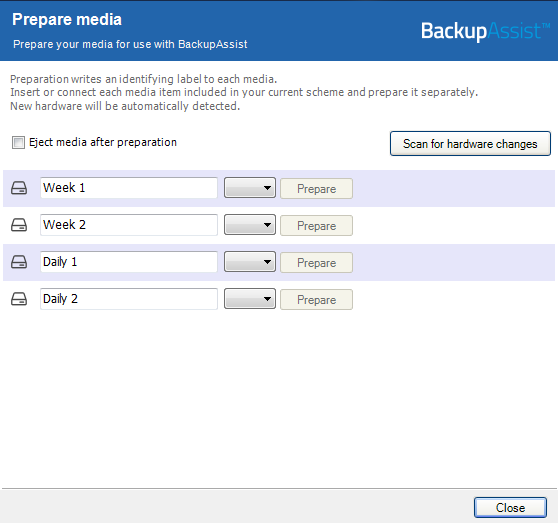Click the BackupAssist logo in header
The height and width of the screenshot is (523, 558).
[485, 31]
